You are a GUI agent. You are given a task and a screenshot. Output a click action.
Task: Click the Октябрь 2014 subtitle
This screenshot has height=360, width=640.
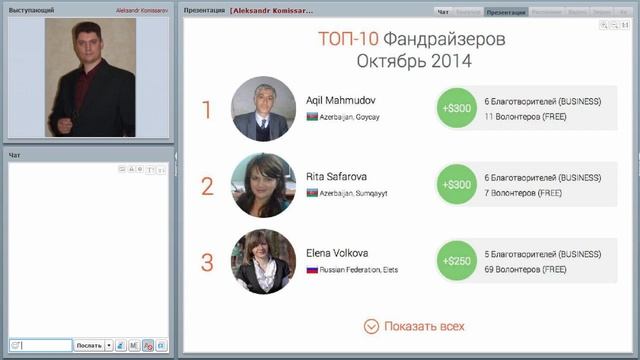coord(414,62)
